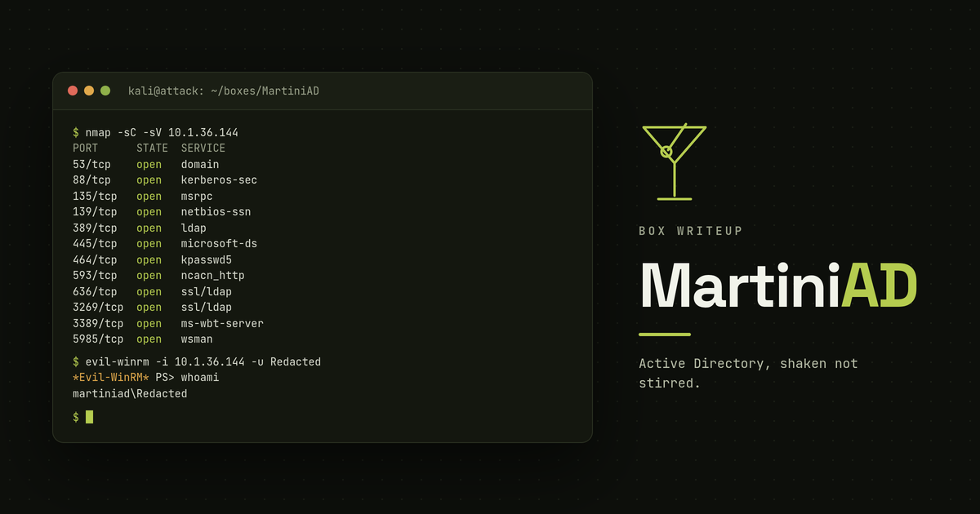The height and width of the screenshot is (514, 980).
Task: Click the msrpc service name
Action: click(x=197, y=196)
